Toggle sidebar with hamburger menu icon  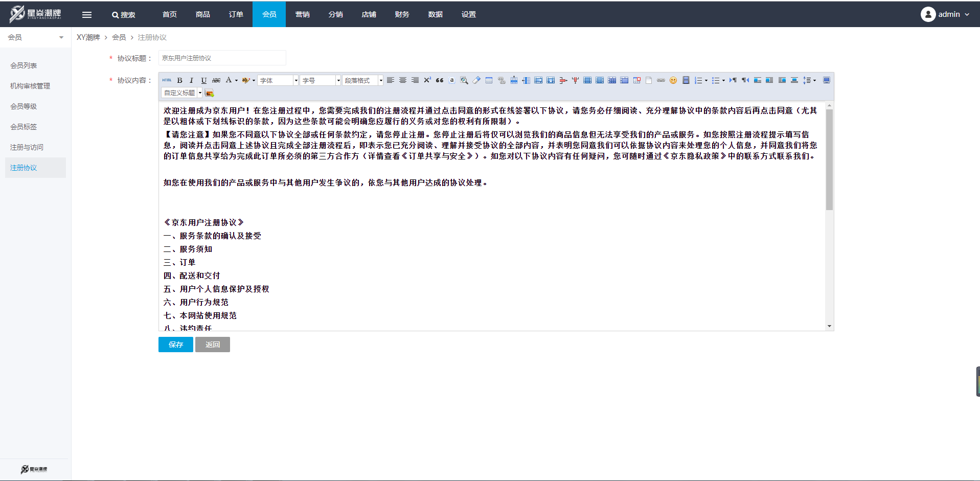[87, 15]
